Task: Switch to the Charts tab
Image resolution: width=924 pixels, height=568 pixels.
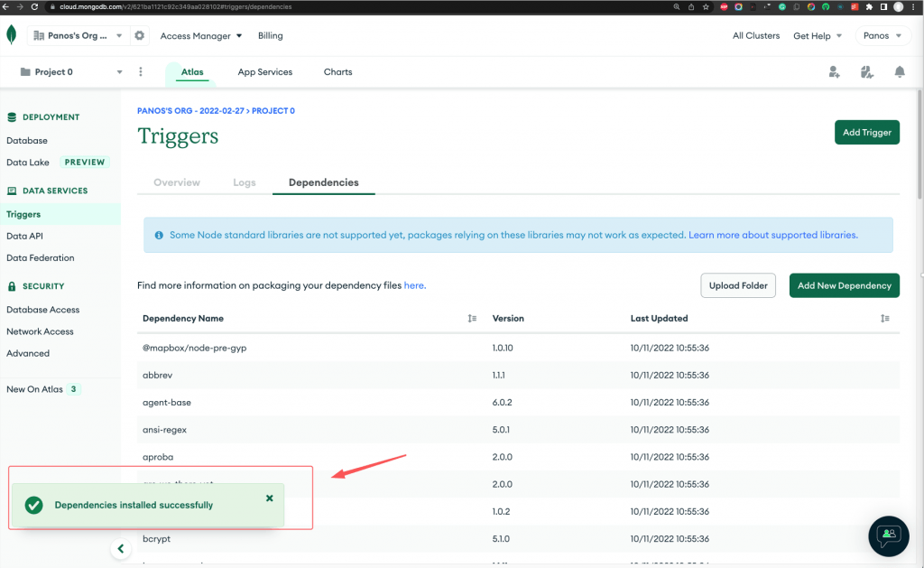Action: (x=337, y=72)
